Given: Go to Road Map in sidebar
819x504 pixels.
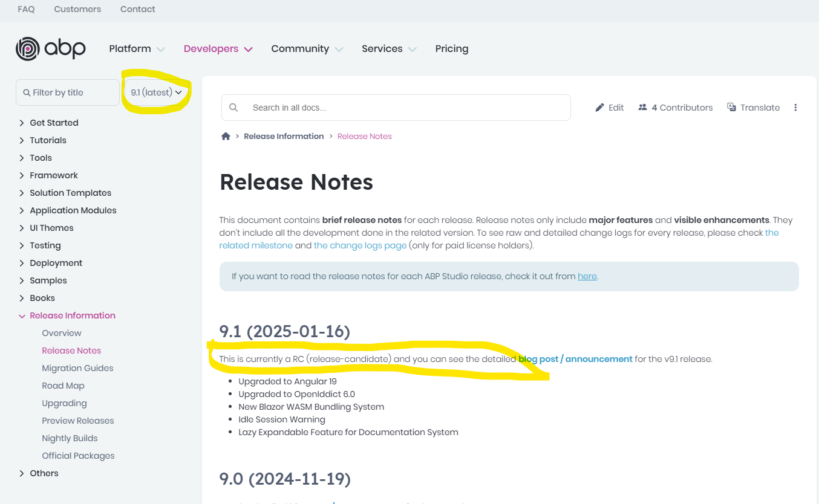Looking at the screenshot, I should coord(63,386).
